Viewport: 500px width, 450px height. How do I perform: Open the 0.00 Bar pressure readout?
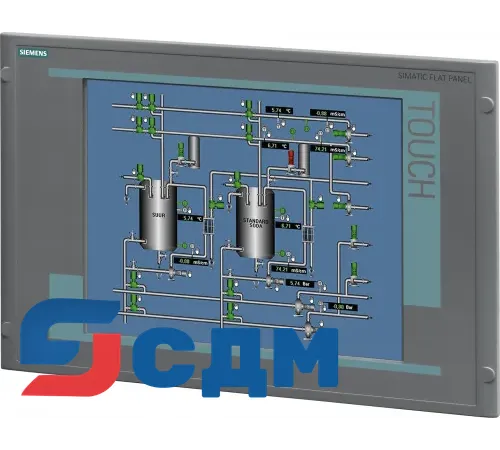(343, 306)
